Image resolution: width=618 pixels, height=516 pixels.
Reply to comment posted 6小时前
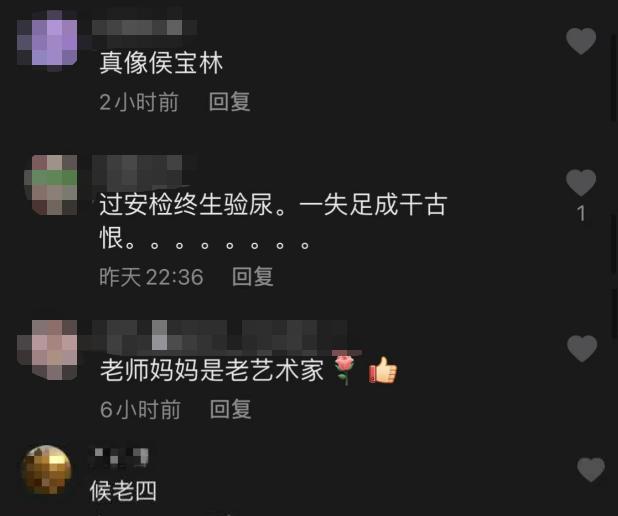coord(231,409)
